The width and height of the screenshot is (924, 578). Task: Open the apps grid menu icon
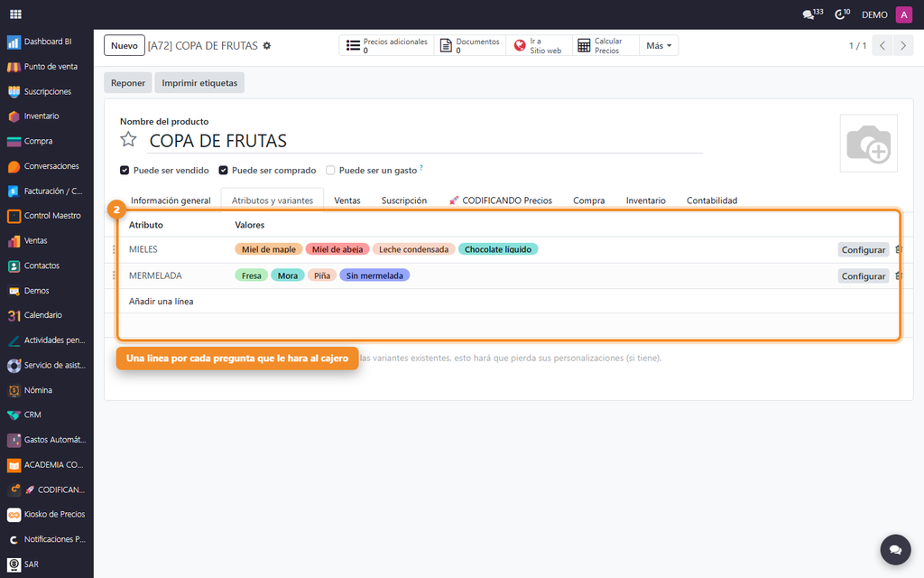click(x=16, y=14)
